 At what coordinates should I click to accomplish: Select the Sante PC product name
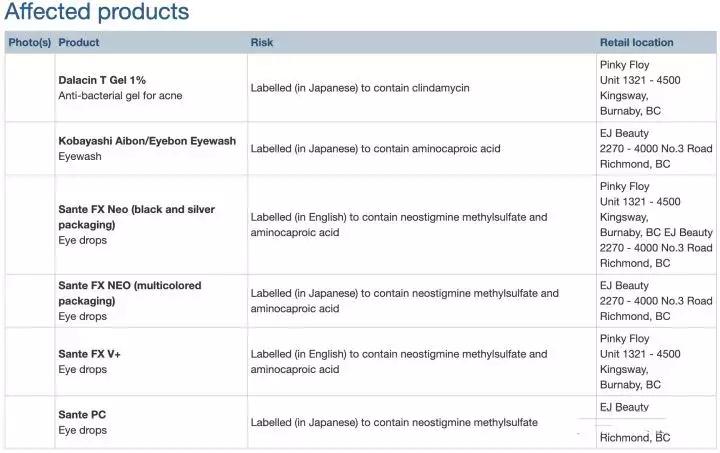(82, 415)
